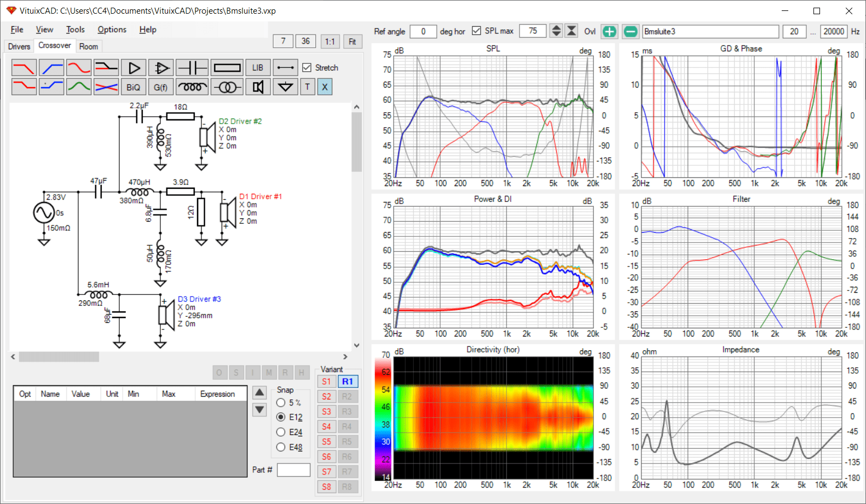Image resolution: width=866 pixels, height=504 pixels.
Task: Click the Bmsluite3 overlay name field
Action: click(711, 31)
